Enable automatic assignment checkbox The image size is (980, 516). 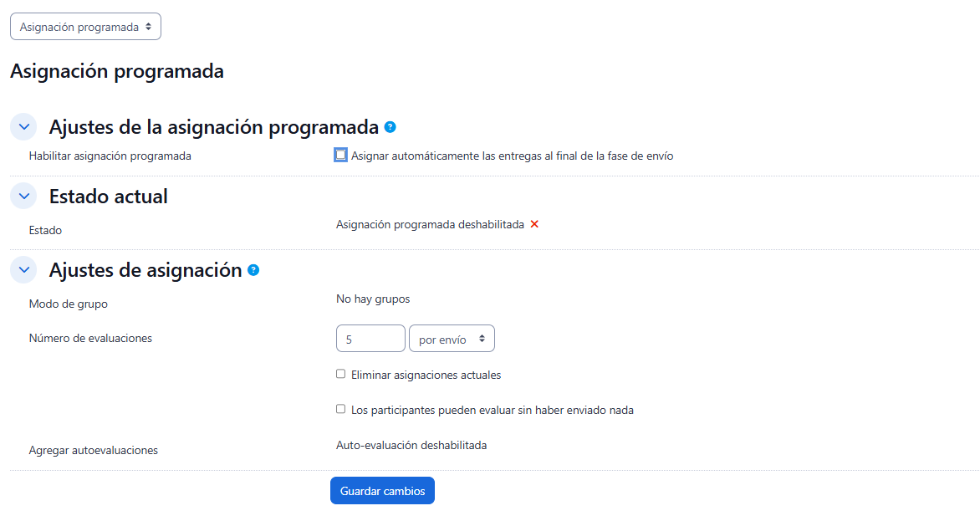(x=341, y=155)
